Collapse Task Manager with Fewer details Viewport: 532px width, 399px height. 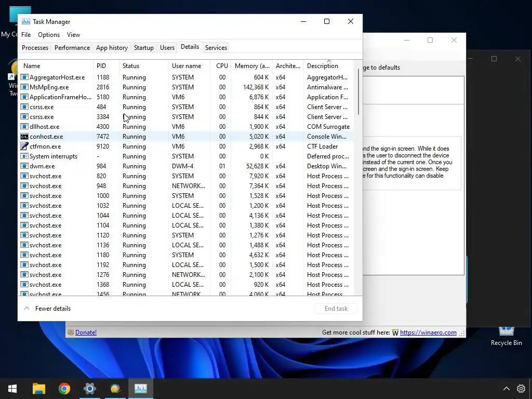click(x=47, y=309)
